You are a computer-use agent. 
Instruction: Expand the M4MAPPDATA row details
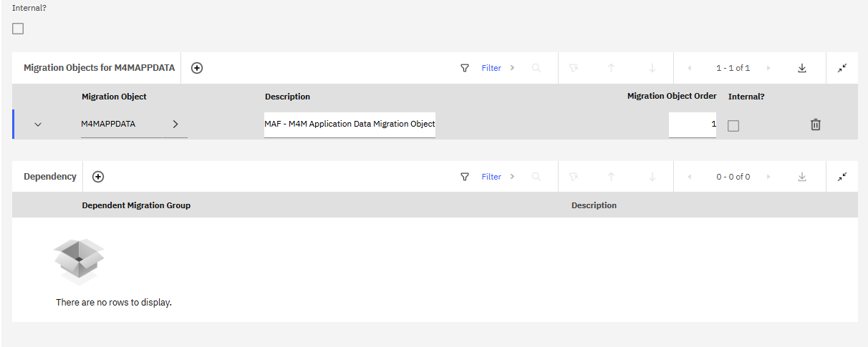tap(38, 124)
